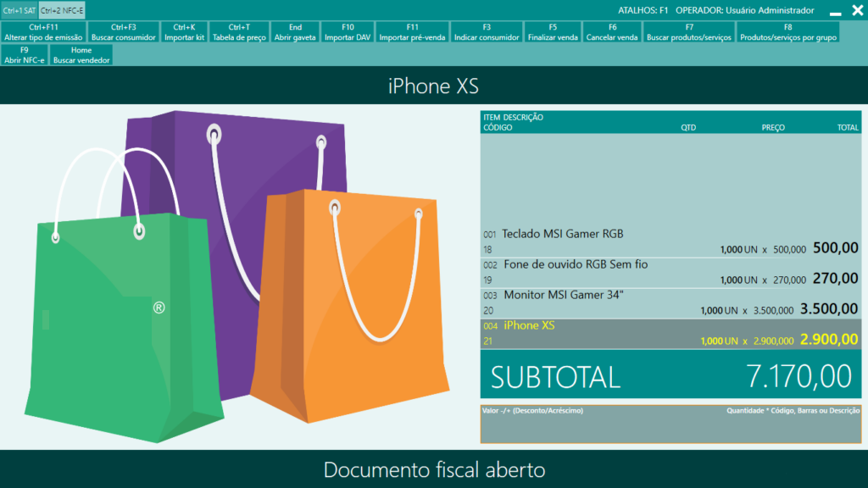Screen dimensions: 868x488
Task: Select highlighted item 004 iPhone XS
Action: [670, 333]
